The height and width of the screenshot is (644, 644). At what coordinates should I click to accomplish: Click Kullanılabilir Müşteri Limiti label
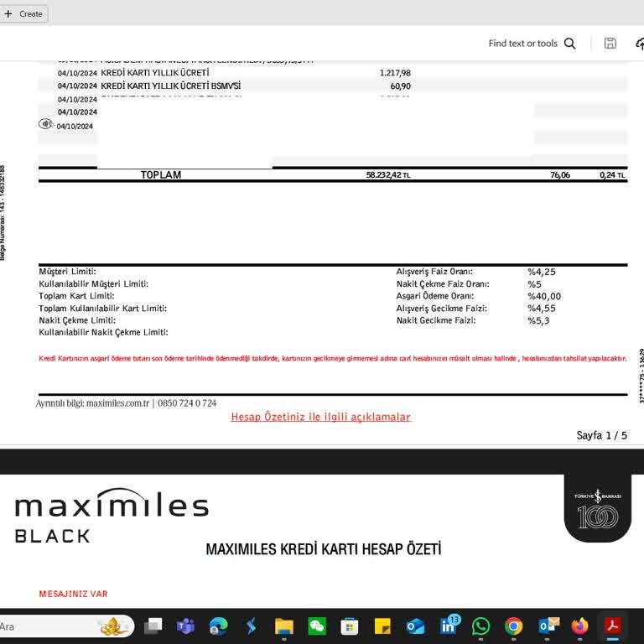pyautogui.click(x=94, y=283)
